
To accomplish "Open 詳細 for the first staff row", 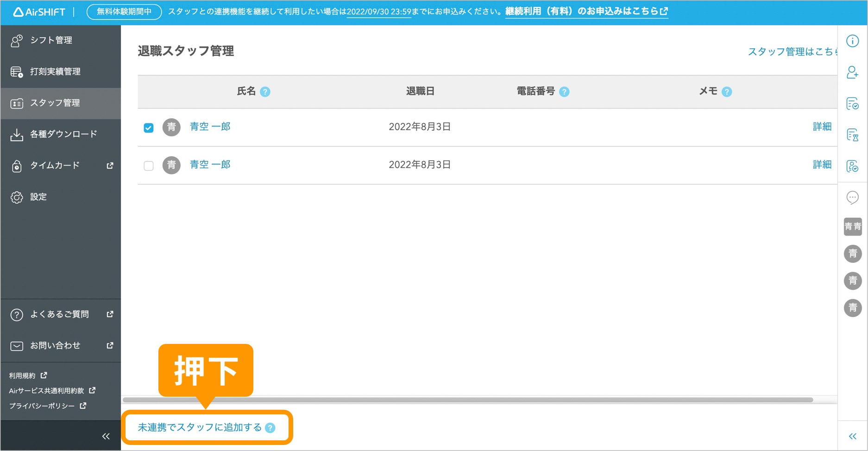I will [x=822, y=127].
